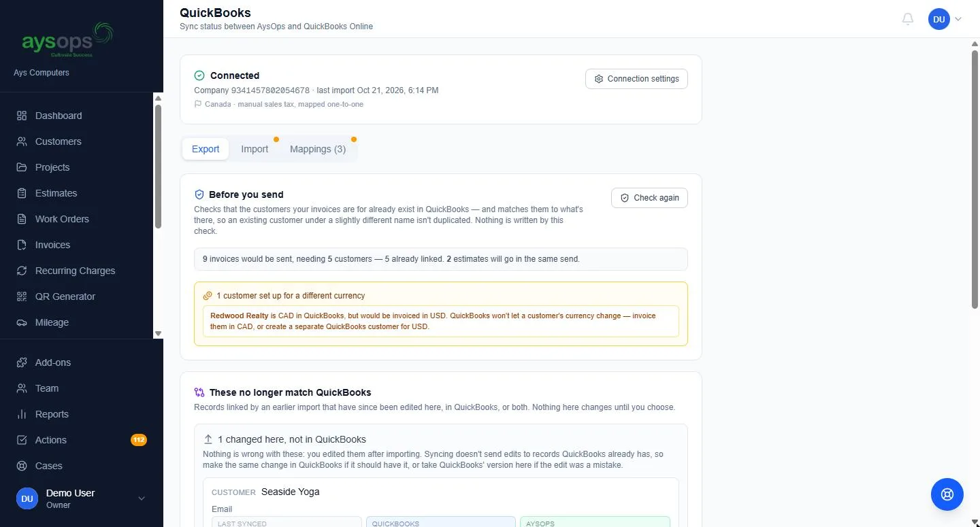Click the Demo User avatar in sidebar
The image size is (980, 527).
[x=27, y=498]
